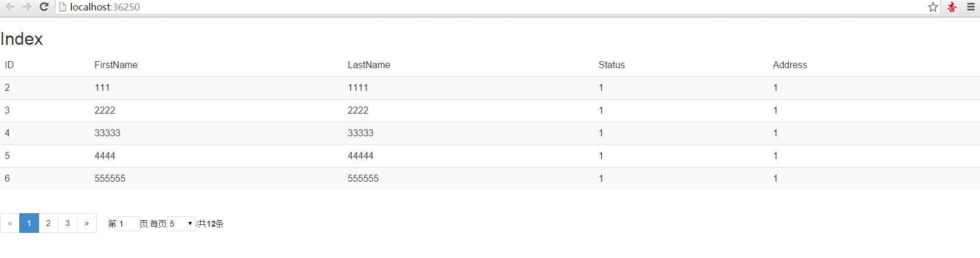Screen dimensions: 980x258
Task: Open the Chrome hamburger menu
Action: coord(971,7)
